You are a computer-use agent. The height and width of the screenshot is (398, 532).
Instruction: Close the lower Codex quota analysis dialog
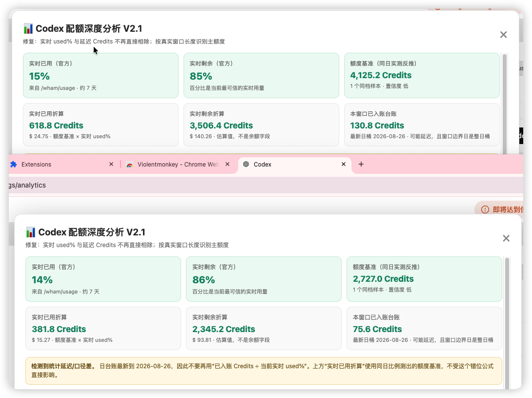(x=506, y=238)
